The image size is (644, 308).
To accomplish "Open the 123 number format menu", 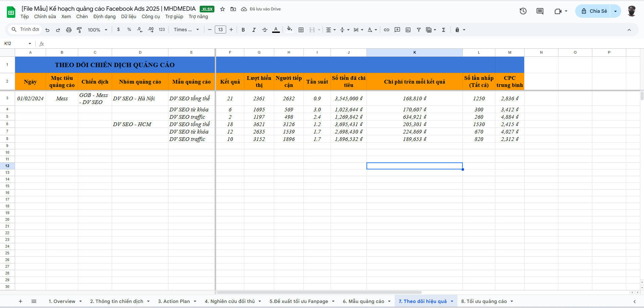I will point(162,30).
